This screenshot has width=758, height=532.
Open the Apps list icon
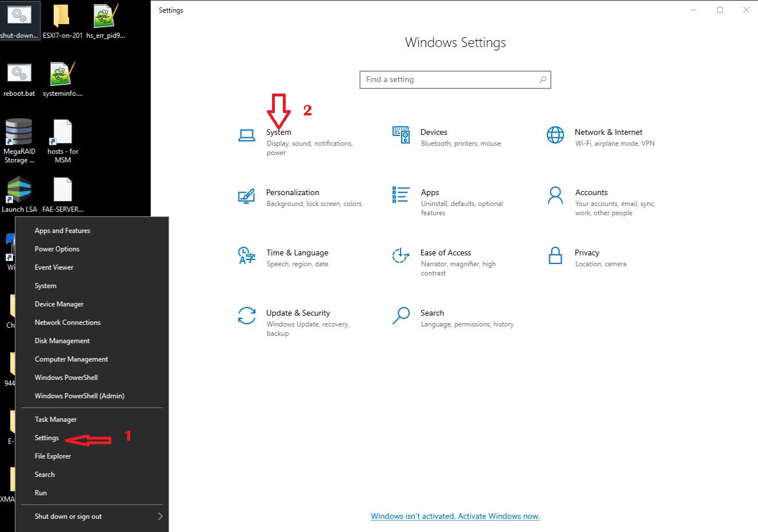(x=401, y=195)
